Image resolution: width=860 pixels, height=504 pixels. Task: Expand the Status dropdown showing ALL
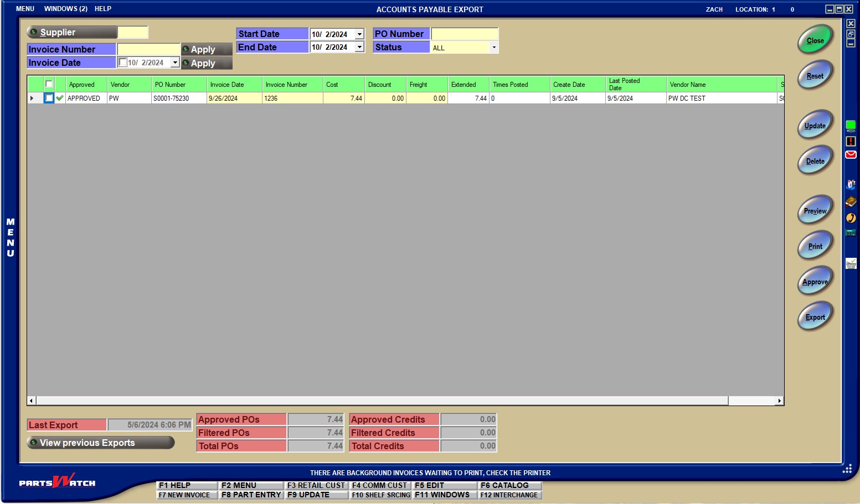[493, 48]
